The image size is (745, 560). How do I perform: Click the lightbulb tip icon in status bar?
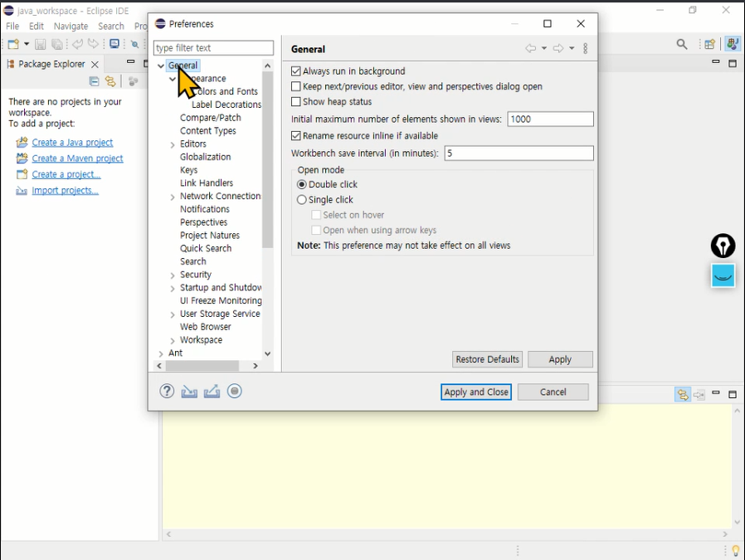tap(736, 551)
